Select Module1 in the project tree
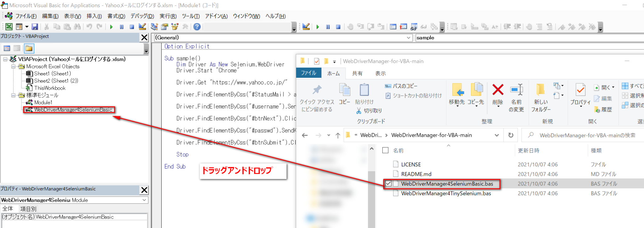This screenshot has height=228, width=644. click(x=43, y=103)
